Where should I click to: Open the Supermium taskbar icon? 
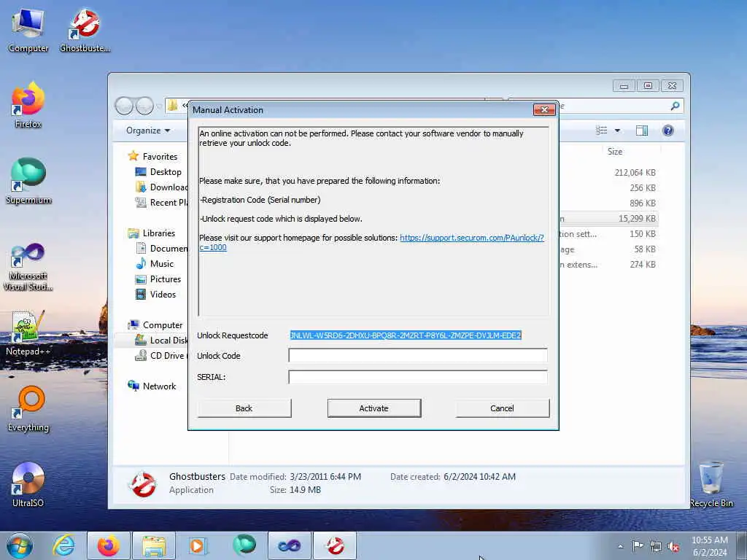pyautogui.click(x=244, y=545)
